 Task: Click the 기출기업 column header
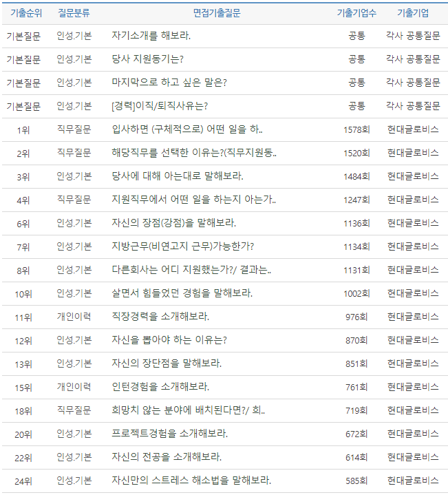413,13
